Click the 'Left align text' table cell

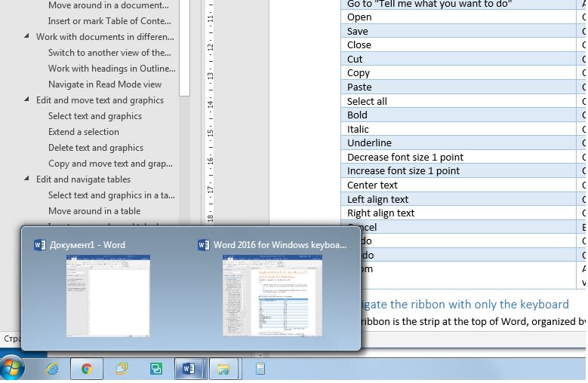coord(458,199)
